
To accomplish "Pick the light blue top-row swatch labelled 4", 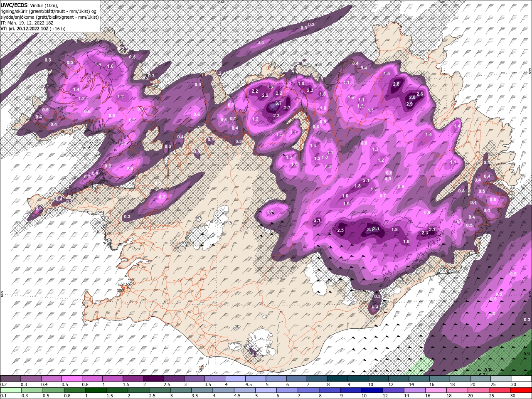I will coord(235,379).
